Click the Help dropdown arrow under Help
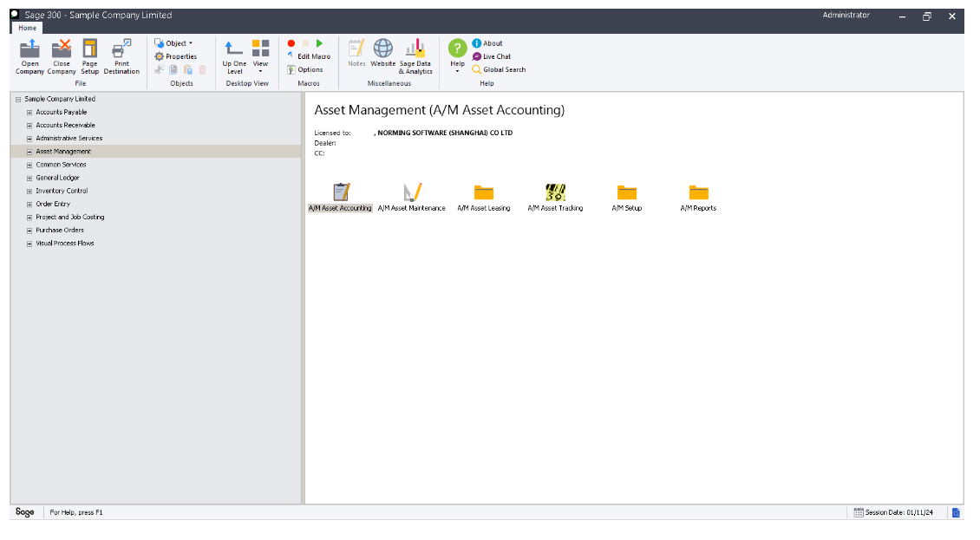 tap(458, 71)
